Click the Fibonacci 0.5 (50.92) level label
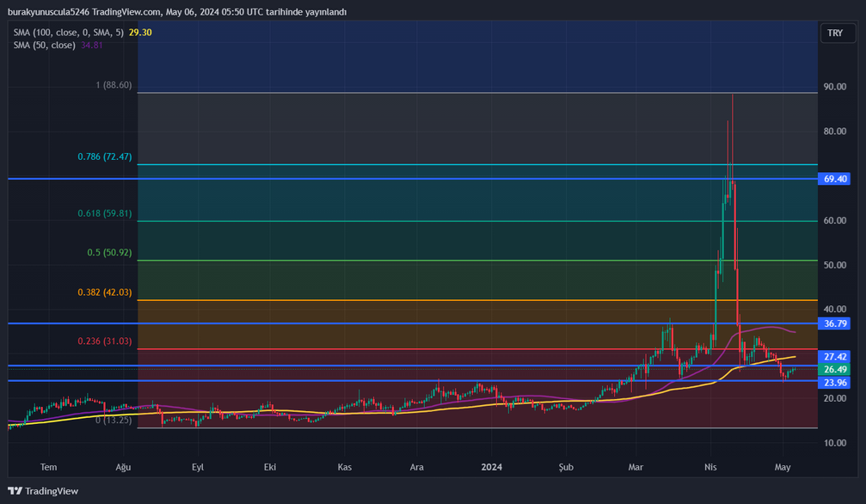 [109, 253]
